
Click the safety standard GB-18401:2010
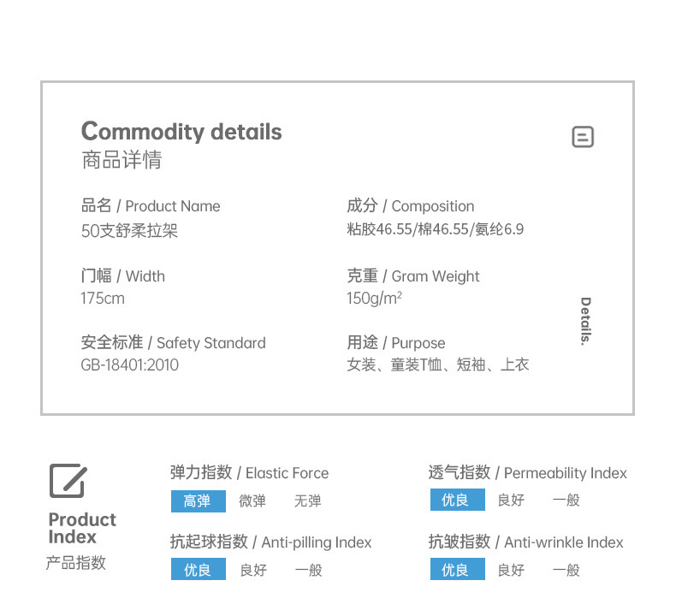click(130, 365)
